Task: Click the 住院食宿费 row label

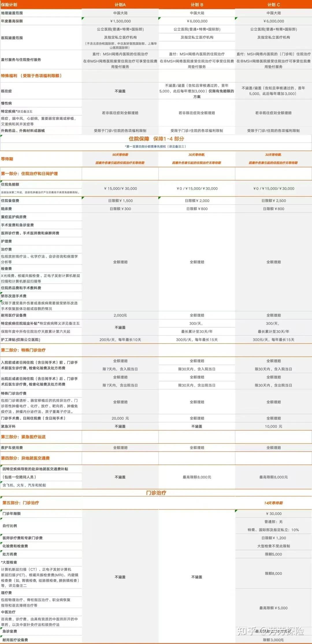Action: pos(10,201)
